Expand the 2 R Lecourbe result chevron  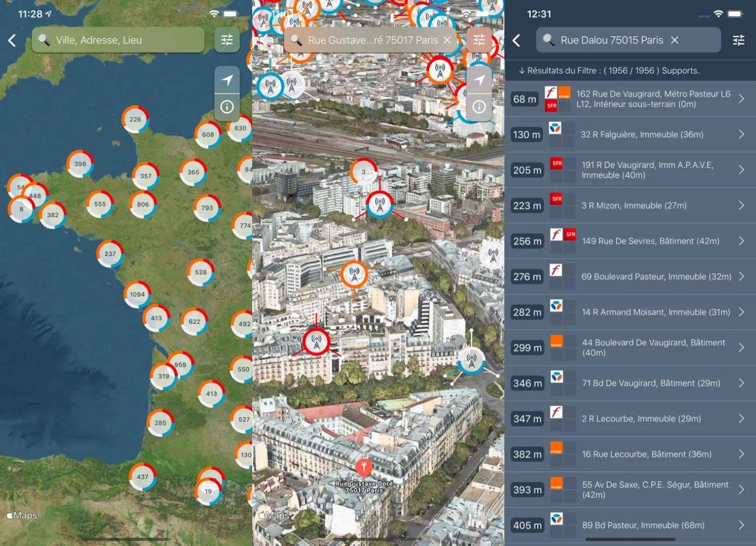[741, 419]
